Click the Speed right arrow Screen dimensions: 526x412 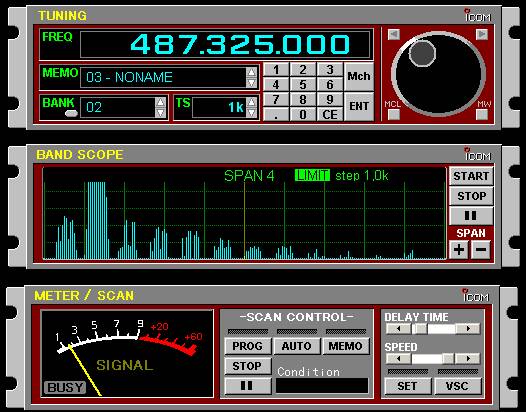468,359
